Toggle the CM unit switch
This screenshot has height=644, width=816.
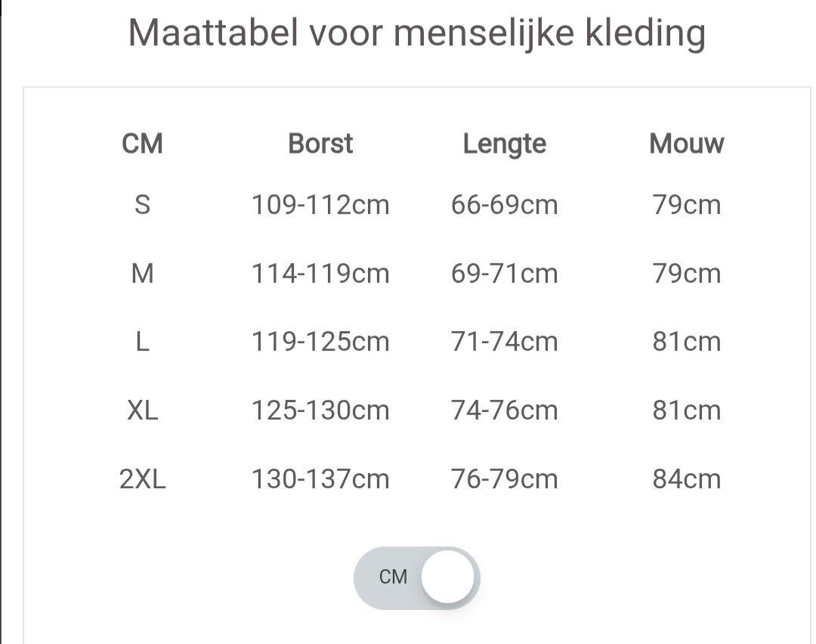(x=416, y=577)
